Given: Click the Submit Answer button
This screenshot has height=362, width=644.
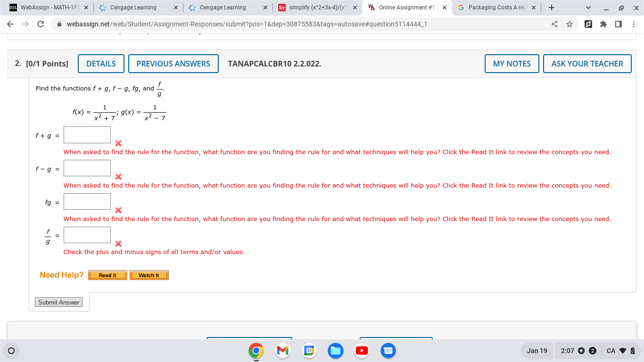Looking at the screenshot, I should point(58,302).
